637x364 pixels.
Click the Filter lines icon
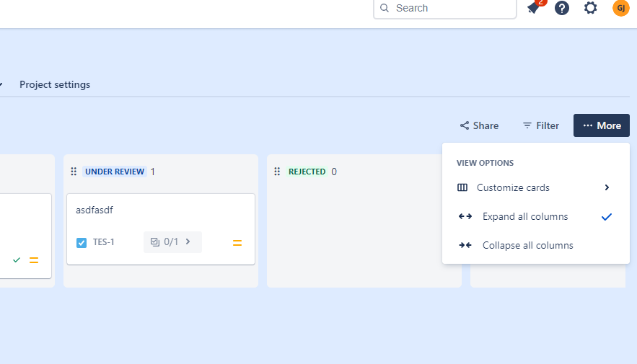tap(527, 125)
